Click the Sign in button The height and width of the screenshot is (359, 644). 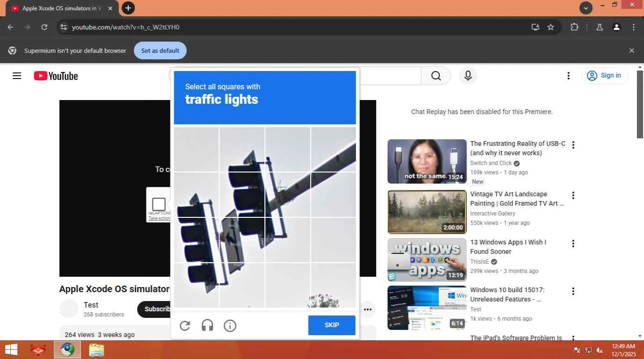pos(605,76)
